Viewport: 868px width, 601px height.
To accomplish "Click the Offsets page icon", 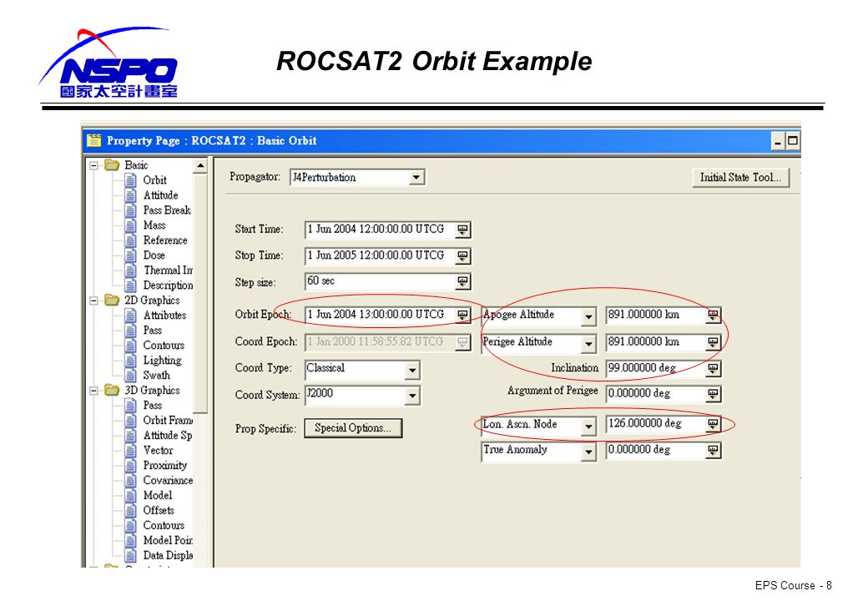I will [130, 510].
